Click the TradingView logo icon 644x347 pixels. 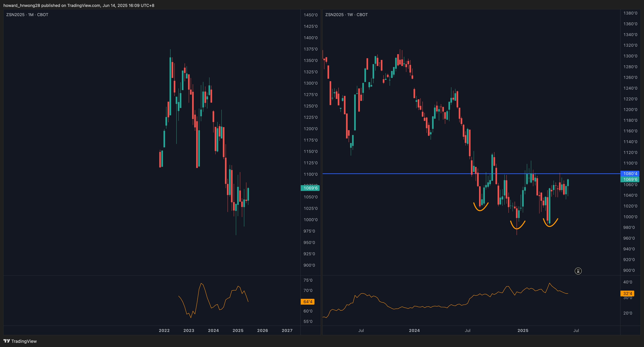coord(7,341)
